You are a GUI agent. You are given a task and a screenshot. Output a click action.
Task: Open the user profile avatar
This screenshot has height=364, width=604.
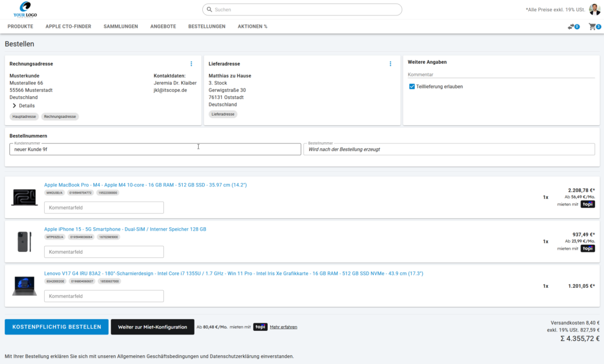595,9
